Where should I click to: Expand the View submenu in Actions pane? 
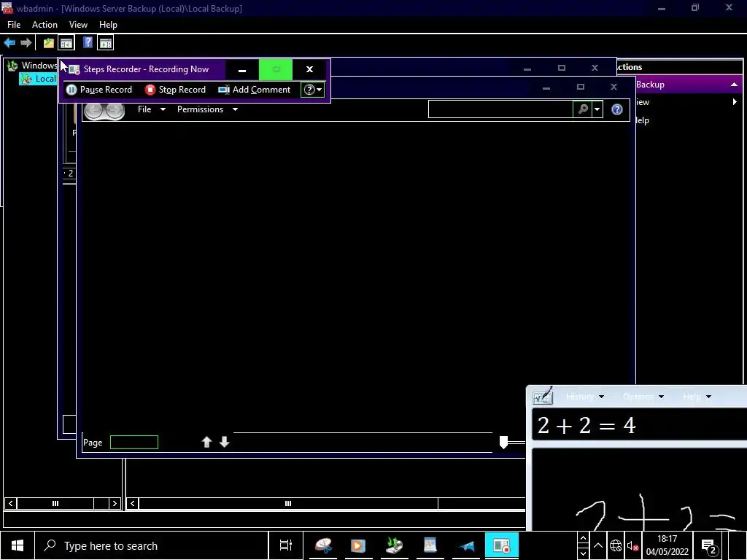[734, 102]
